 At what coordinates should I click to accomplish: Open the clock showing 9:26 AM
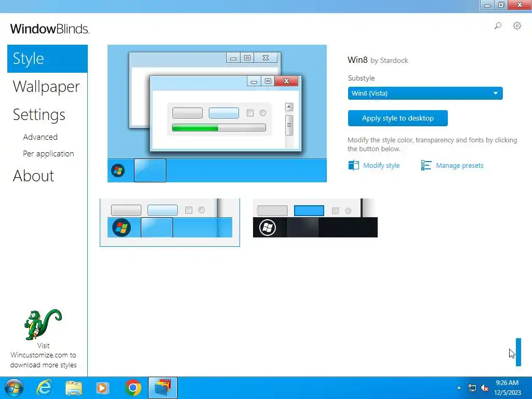(507, 388)
